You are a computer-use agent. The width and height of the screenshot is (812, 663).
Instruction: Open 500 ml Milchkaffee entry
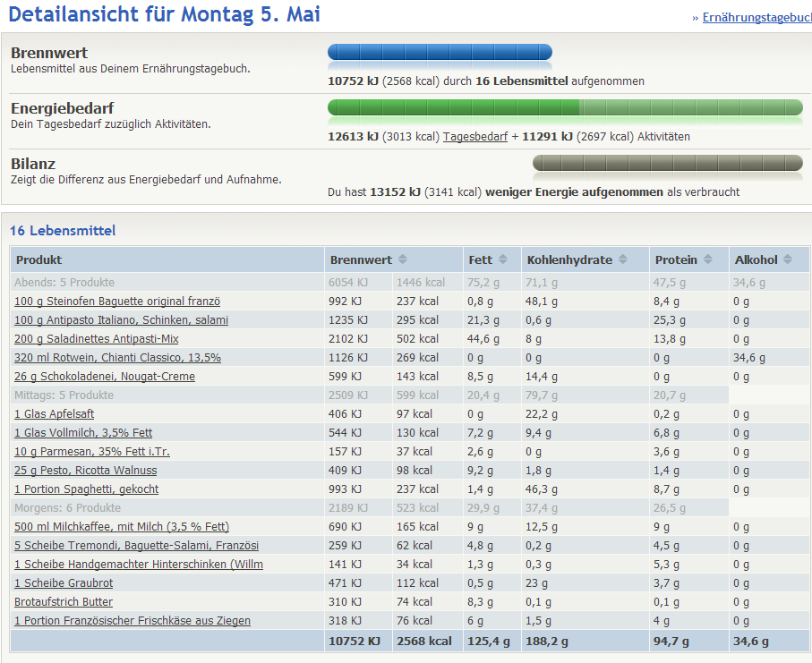(122, 527)
